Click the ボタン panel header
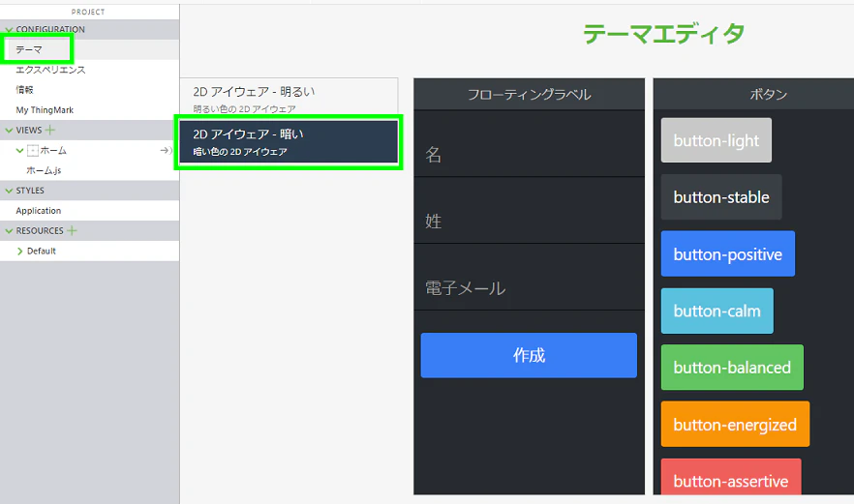 753,94
